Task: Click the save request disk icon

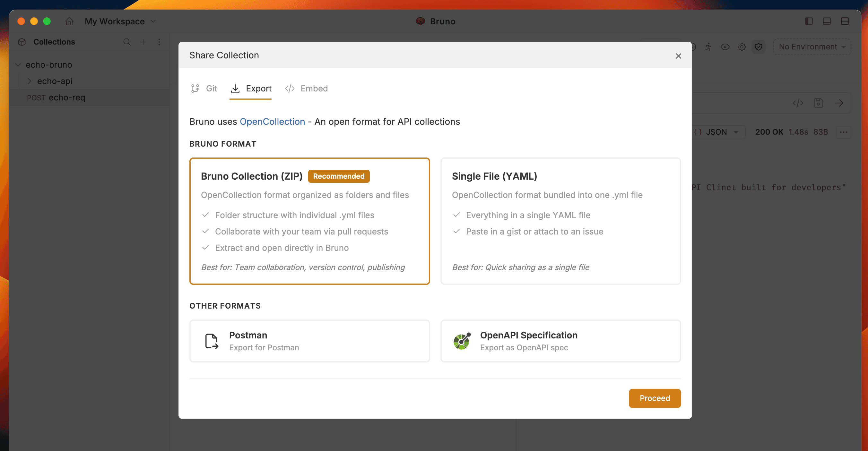Action: tap(819, 103)
